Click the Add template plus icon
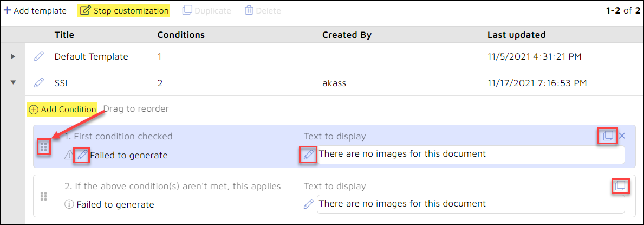This screenshot has height=225, width=644. (x=8, y=10)
